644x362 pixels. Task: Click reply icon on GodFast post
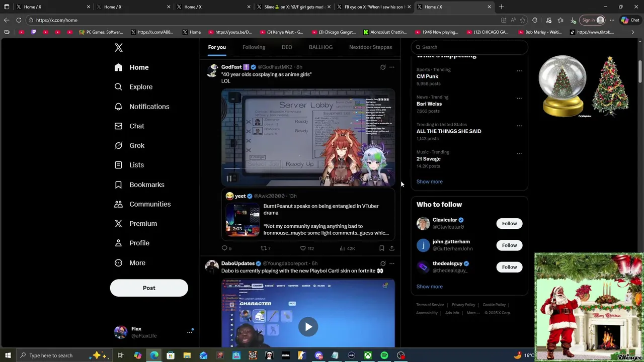point(224,248)
